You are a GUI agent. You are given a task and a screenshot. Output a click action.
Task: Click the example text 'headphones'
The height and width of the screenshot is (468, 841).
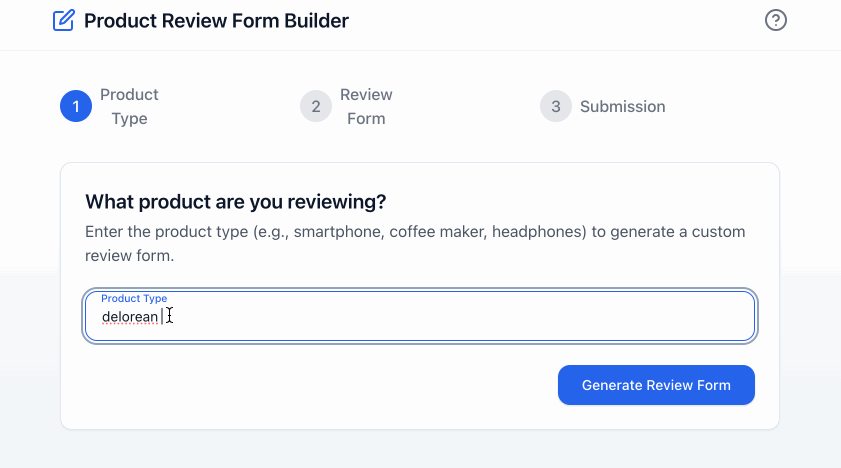[x=531, y=232]
